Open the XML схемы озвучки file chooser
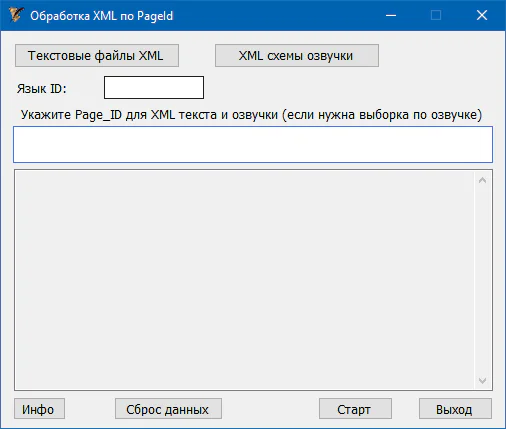 (x=297, y=56)
